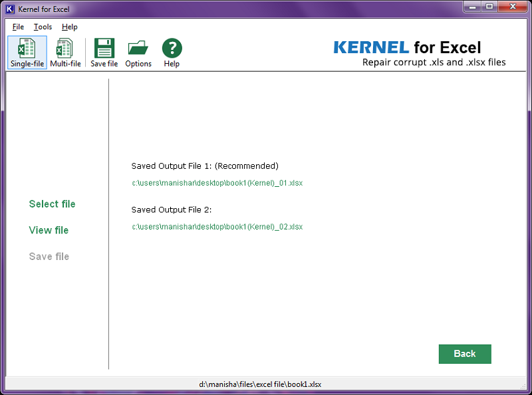Click the status bar path d:\manisha\files\excel file\book1.xlsx
Image resolution: width=532 pixels, height=395 pixels.
[260, 384]
